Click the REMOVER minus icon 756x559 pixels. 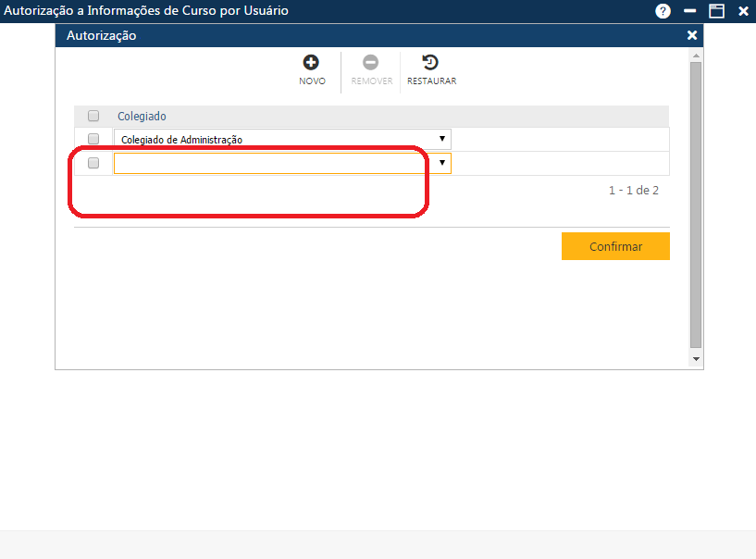point(370,63)
